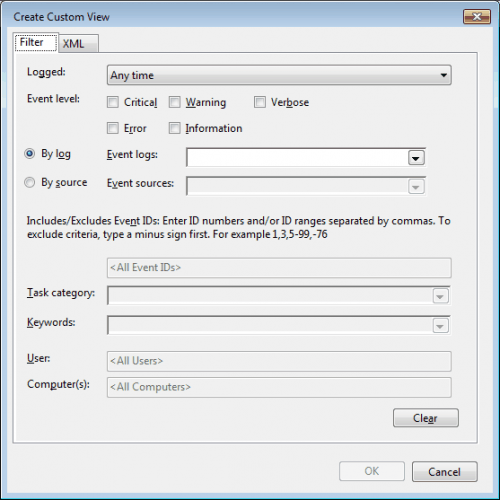Expand the Event logs dropdown arrow

point(416,158)
